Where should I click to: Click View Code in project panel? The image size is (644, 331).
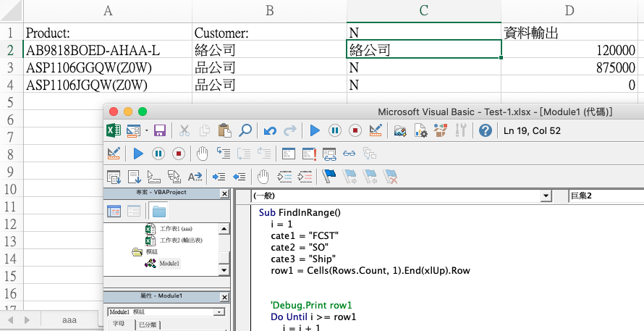coord(114,211)
